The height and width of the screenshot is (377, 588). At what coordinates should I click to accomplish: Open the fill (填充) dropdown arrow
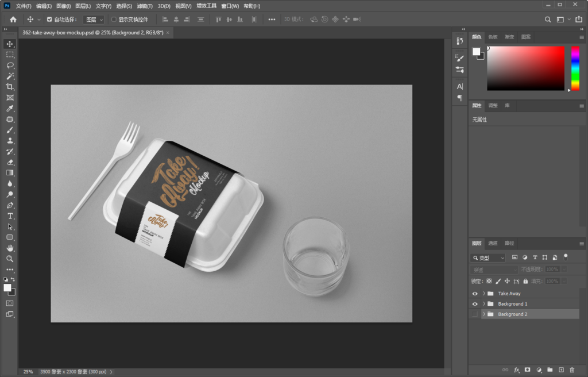pyautogui.click(x=563, y=281)
